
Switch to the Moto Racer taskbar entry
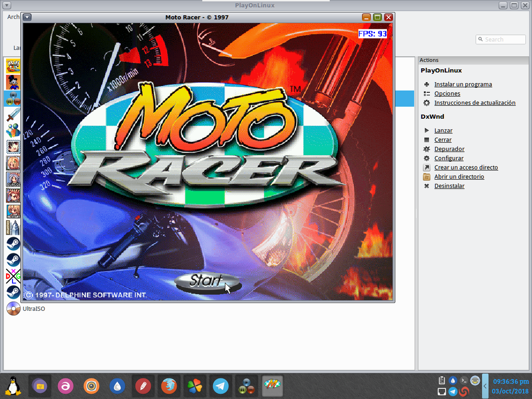click(x=272, y=385)
